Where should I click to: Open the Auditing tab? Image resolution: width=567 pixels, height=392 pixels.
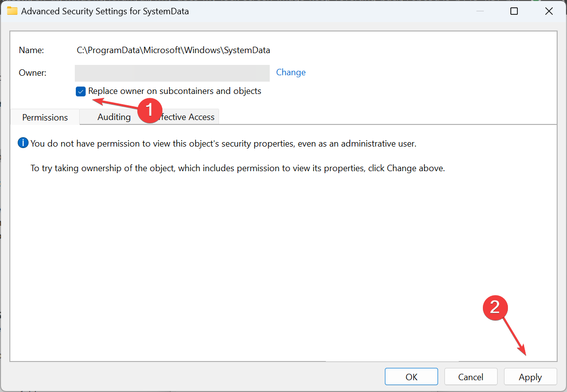(114, 117)
